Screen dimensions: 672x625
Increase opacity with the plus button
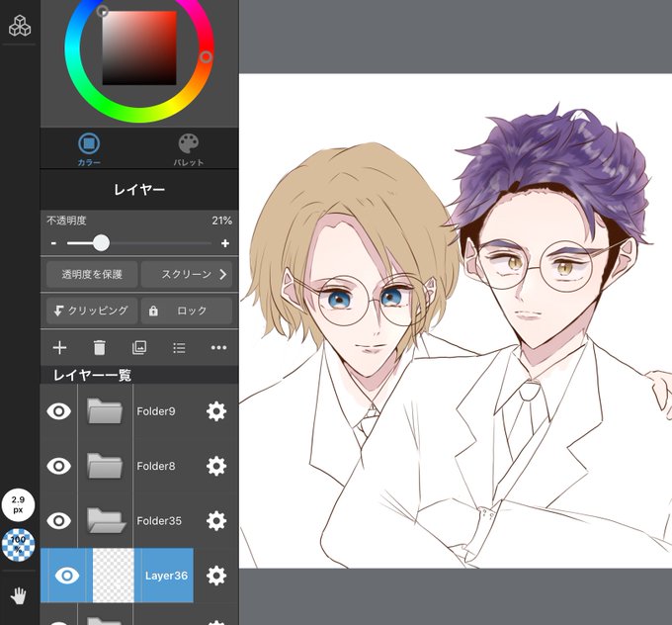225,243
